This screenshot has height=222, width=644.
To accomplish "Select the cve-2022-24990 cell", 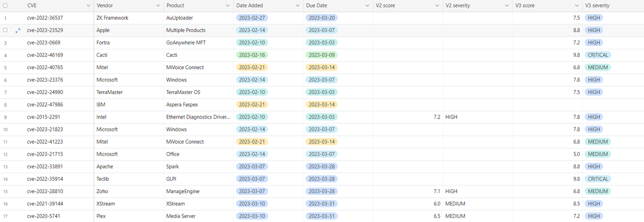I will [58, 92].
